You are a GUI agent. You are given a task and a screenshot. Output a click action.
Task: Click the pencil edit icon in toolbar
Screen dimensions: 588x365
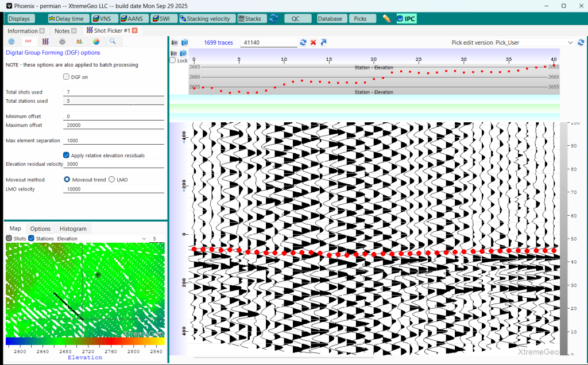point(386,18)
